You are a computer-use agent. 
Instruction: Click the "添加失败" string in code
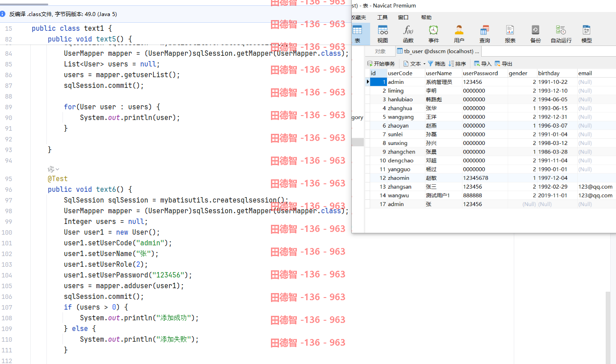pyautogui.click(x=175, y=339)
